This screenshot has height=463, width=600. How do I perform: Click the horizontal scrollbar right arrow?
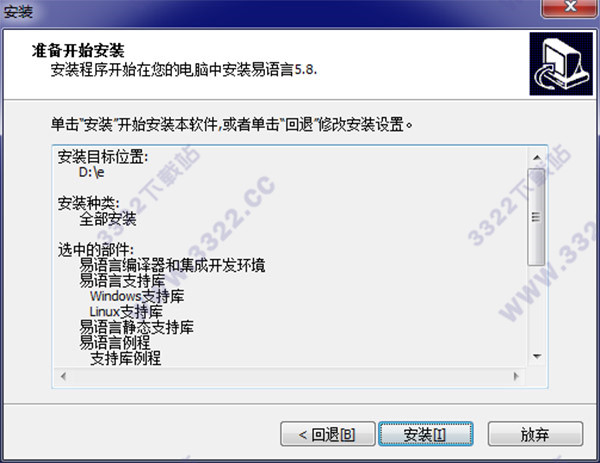516,376
